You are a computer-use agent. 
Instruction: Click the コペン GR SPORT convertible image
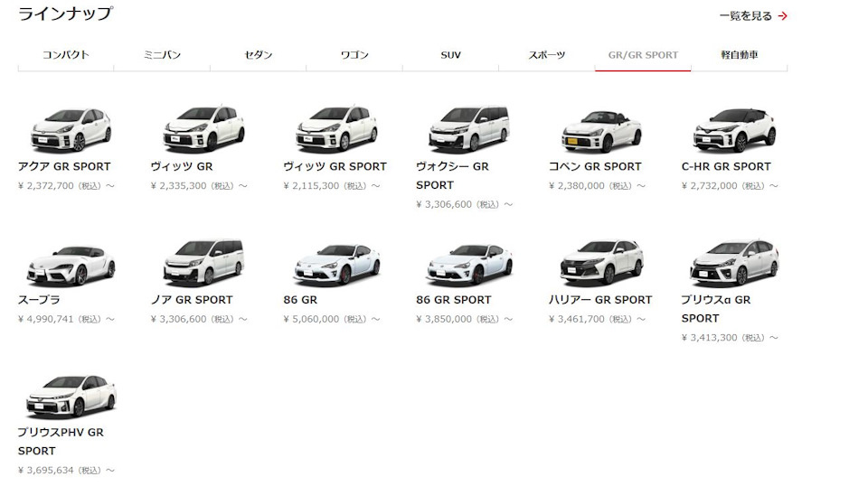click(602, 132)
